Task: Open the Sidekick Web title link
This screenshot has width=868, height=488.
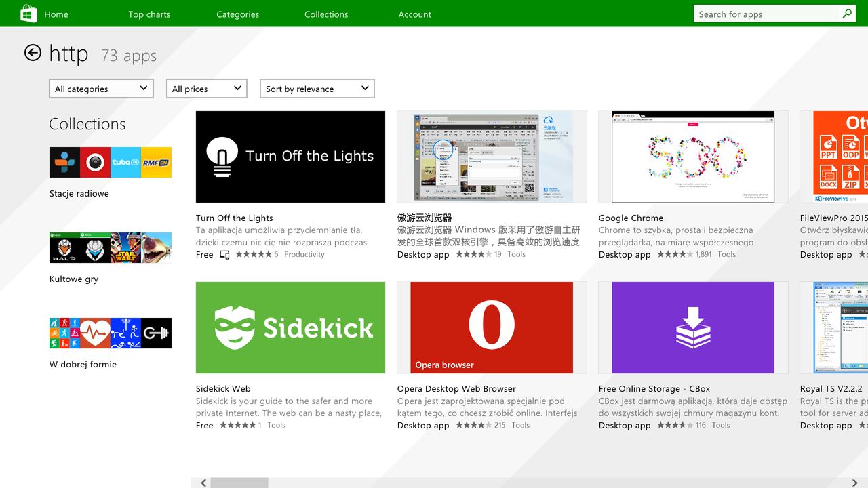Action: (223, 388)
